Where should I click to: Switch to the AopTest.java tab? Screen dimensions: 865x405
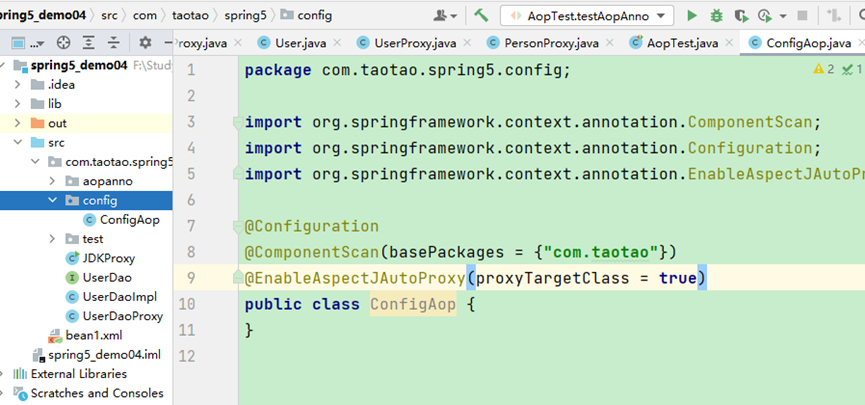682,43
